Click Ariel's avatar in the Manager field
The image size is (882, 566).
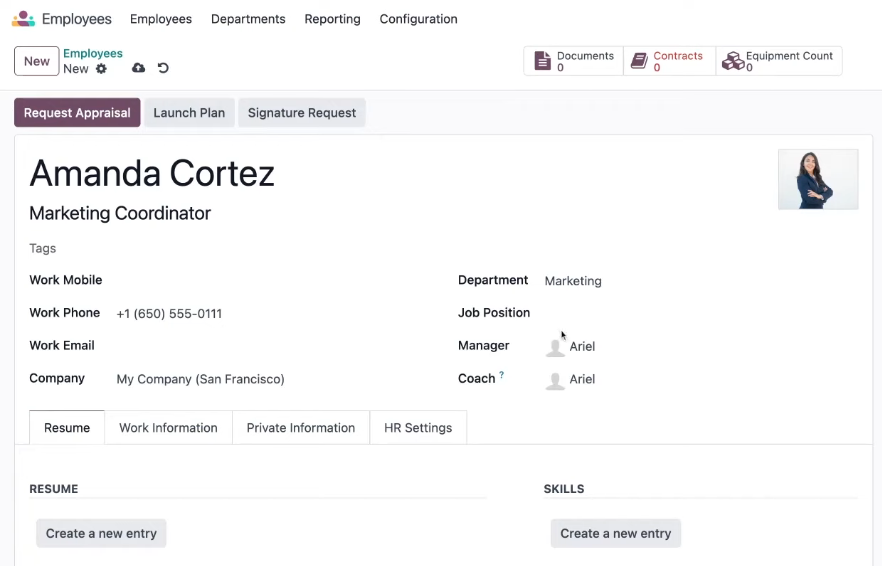(x=555, y=347)
